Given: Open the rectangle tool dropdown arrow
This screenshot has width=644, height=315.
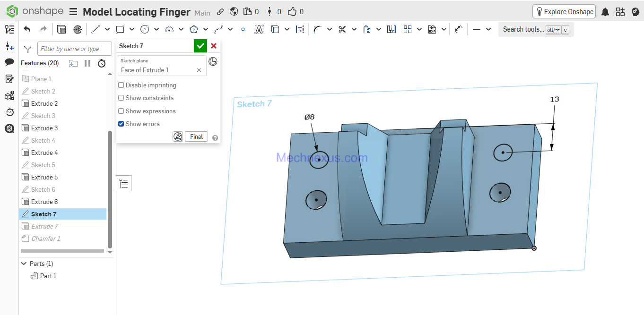Looking at the screenshot, I should coord(132,29).
